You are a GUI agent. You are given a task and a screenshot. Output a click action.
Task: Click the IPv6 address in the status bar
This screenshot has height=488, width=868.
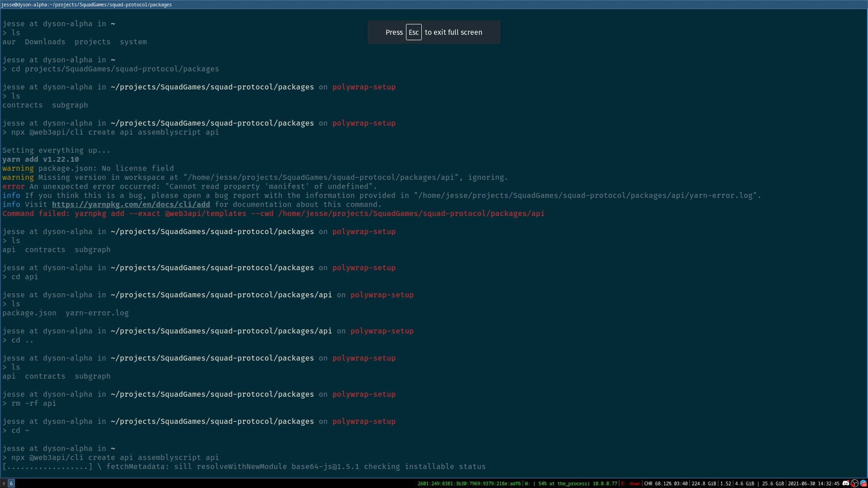(x=470, y=483)
